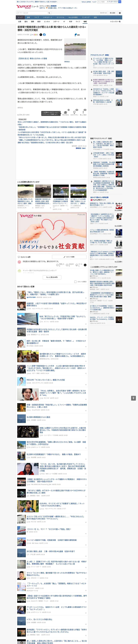
Task: Click 【写真を見る】車両火災のあった現場 link
Action: click(32, 58)
